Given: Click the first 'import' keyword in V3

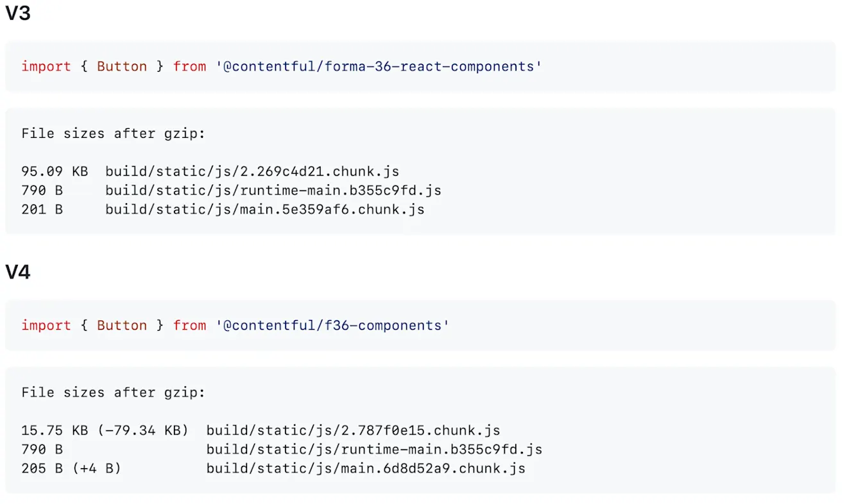Looking at the screenshot, I should tap(46, 67).
